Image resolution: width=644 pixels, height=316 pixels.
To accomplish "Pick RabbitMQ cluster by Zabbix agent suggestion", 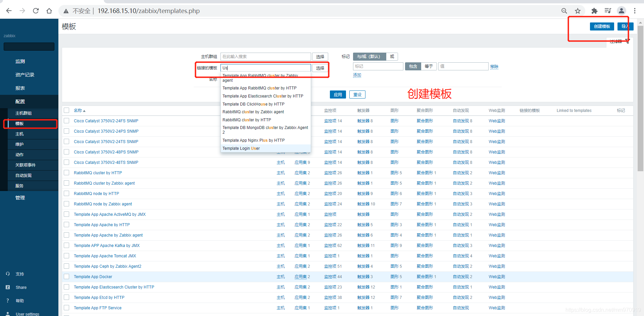I will tap(265, 112).
